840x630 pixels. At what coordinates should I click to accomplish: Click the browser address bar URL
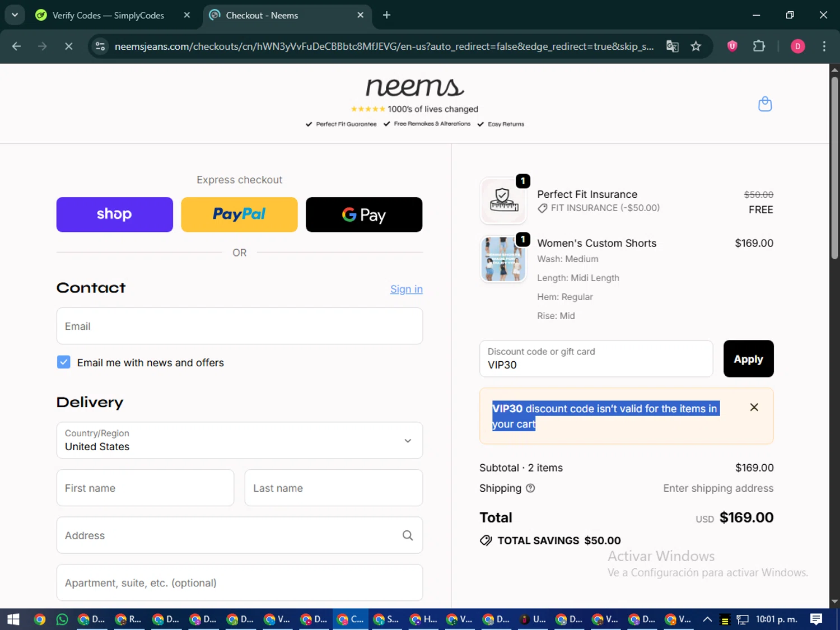[x=384, y=46]
